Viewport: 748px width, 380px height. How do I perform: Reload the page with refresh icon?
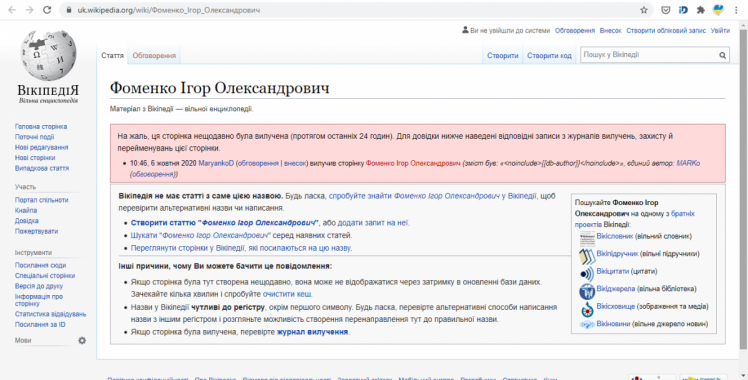(x=47, y=10)
